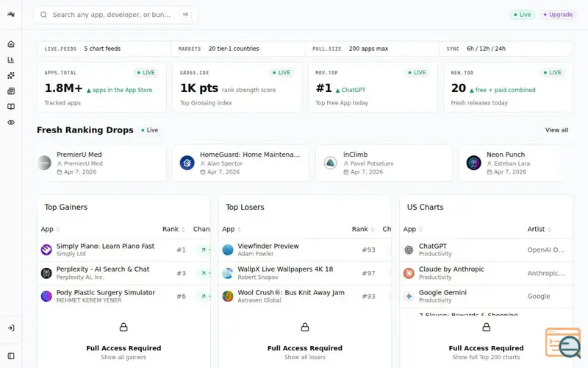Click the lock icon under Top Gainers
This screenshot has height=368, width=588.
123,327
